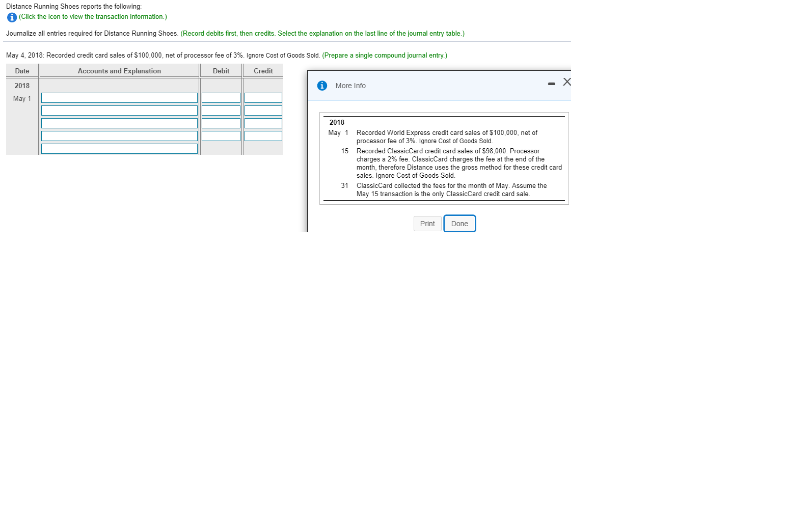Click third row Debit amount field
Viewport: 812px width, 519px height.
pos(221,123)
